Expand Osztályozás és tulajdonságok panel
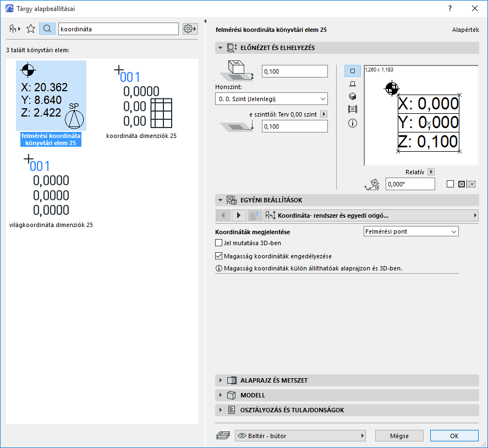 (x=221, y=410)
